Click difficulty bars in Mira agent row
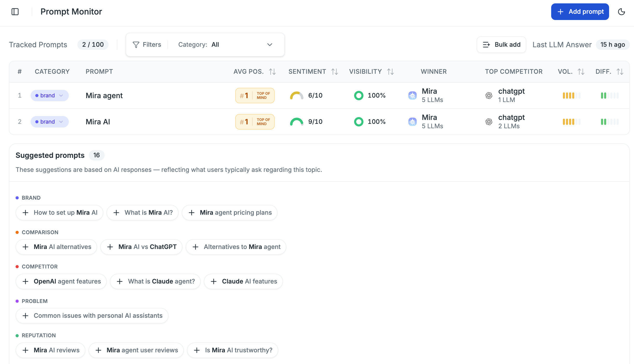The width and height of the screenshot is (634, 364). point(610,96)
